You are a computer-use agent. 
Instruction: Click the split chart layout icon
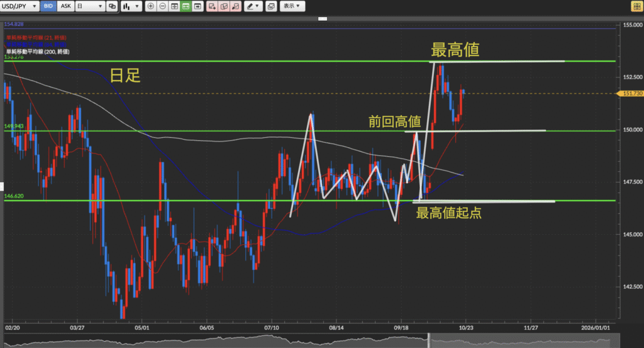[x=174, y=6]
